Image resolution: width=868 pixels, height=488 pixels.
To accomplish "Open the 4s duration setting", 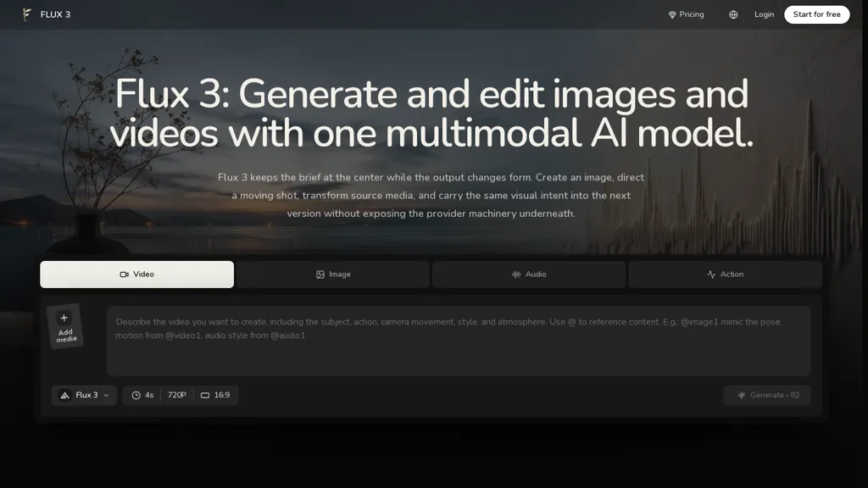I will pyautogui.click(x=142, y=395).
